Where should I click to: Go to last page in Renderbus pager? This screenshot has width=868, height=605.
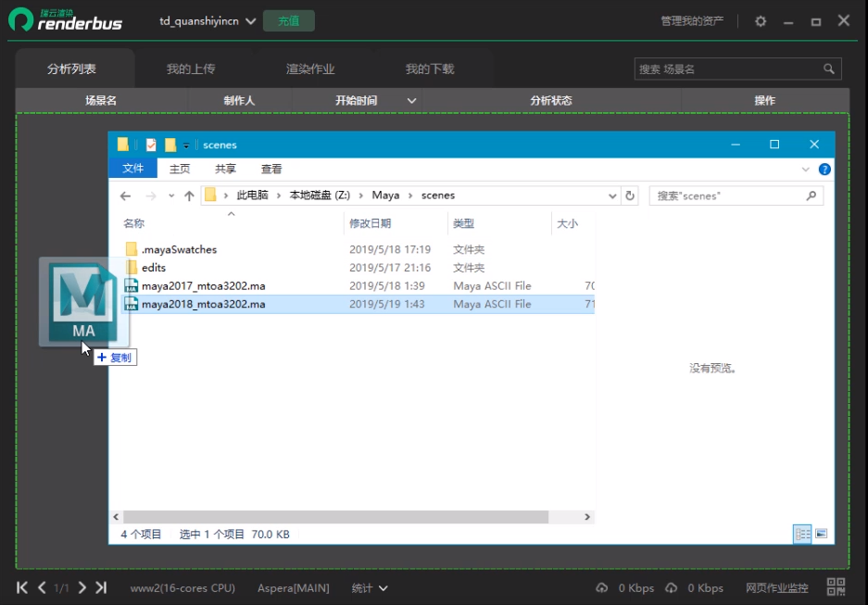pos(101,587)
